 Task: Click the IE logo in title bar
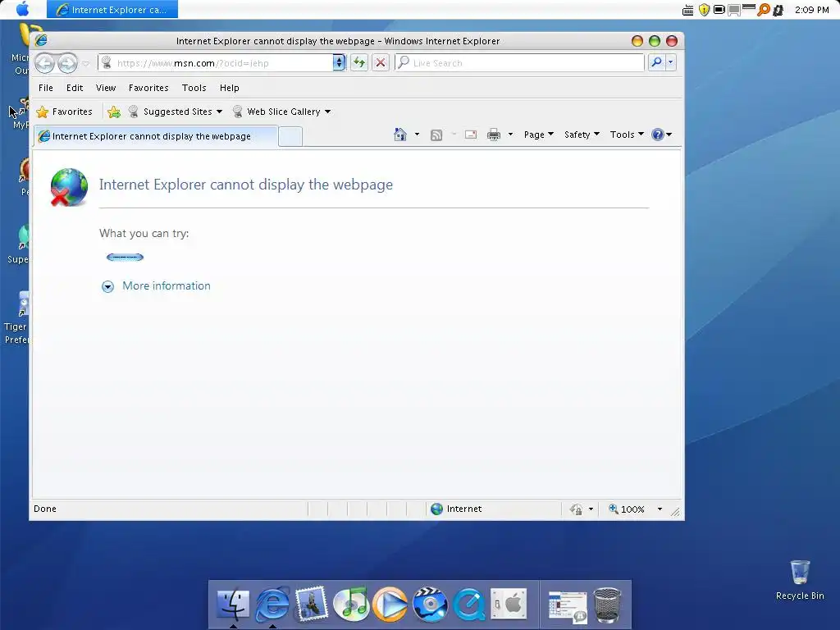pos(41,41)
